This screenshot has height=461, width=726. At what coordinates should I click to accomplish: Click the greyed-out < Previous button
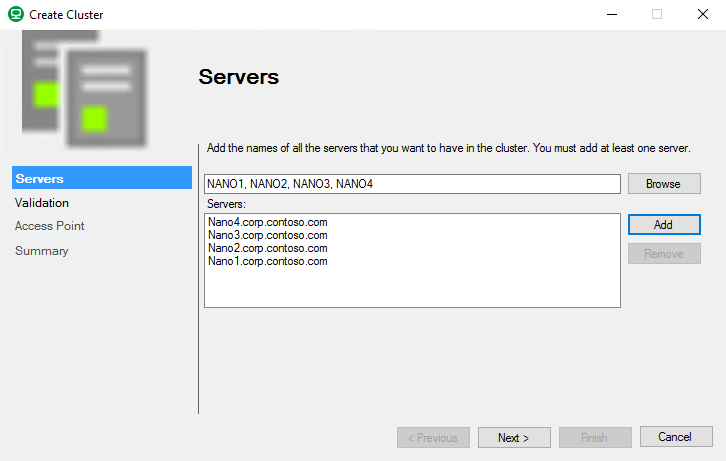[433, 437]
